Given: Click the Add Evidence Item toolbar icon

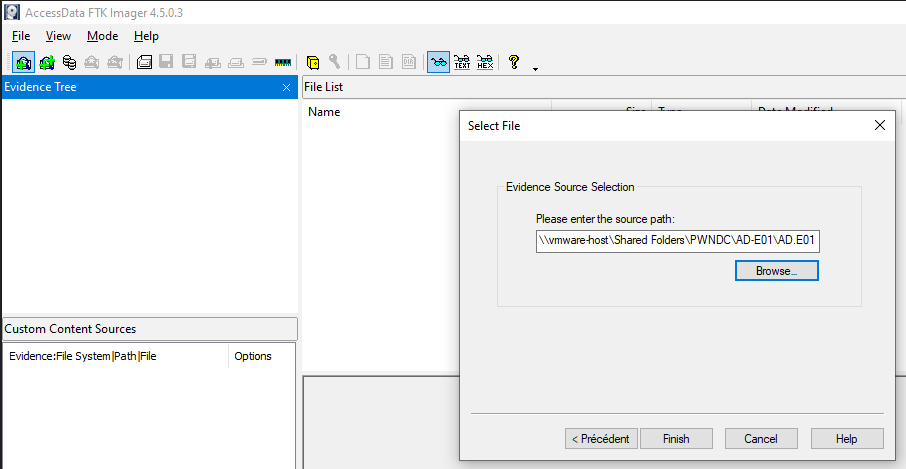Looking at the screenshot, I should pyautogui.click(x=23, y=62).
